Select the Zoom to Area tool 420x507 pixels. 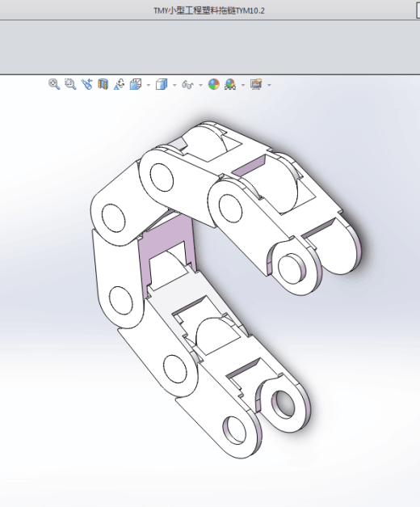(70, 84)
